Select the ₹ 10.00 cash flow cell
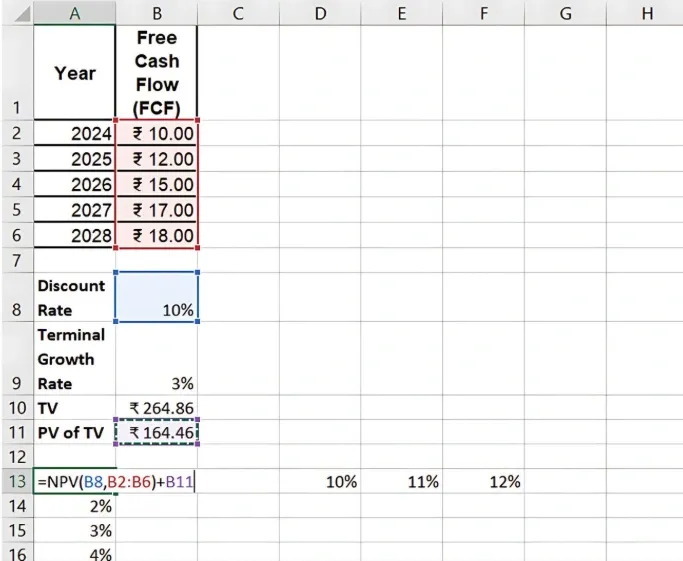Image resolution: width=683 pixels, height=561 pixels. [x=157, y=133]
